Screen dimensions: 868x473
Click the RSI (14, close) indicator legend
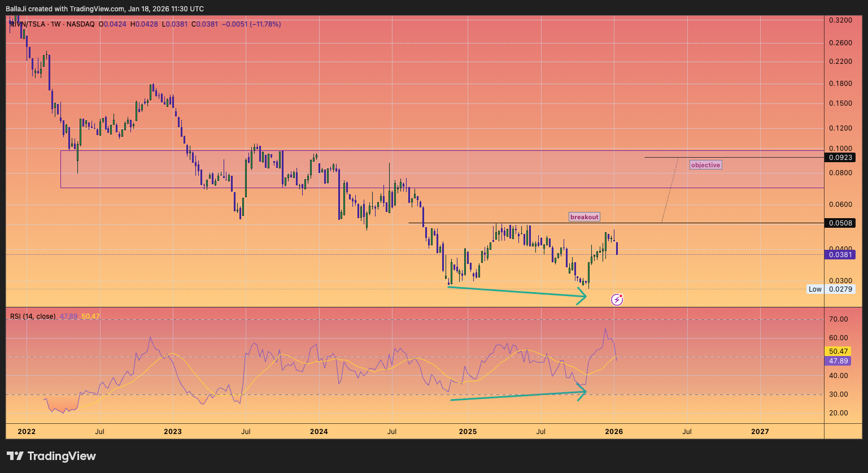click(33, 316)
